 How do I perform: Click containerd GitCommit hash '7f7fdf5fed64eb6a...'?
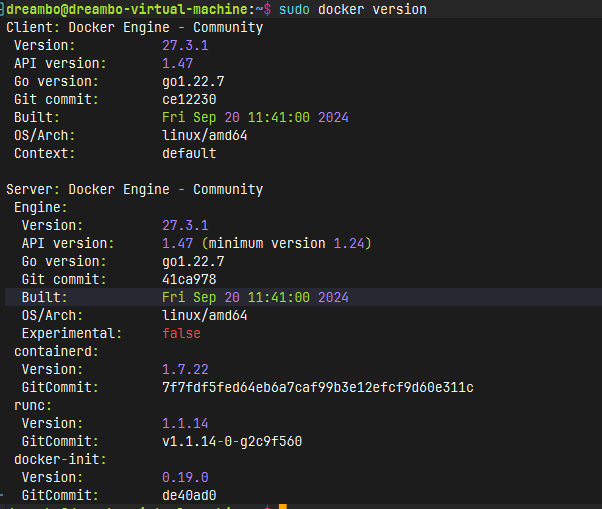click(x=318, y=387)
